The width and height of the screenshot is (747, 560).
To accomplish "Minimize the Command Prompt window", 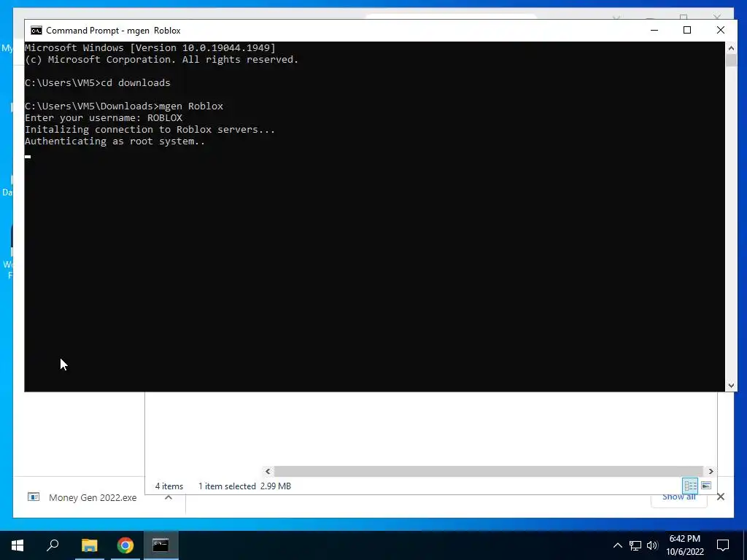I will coord(654,30).
